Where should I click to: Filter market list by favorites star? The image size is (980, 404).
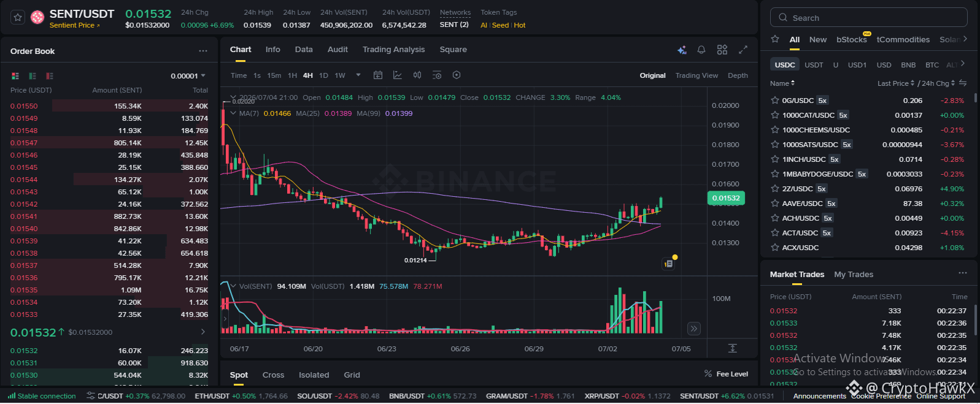coord(775,39)
